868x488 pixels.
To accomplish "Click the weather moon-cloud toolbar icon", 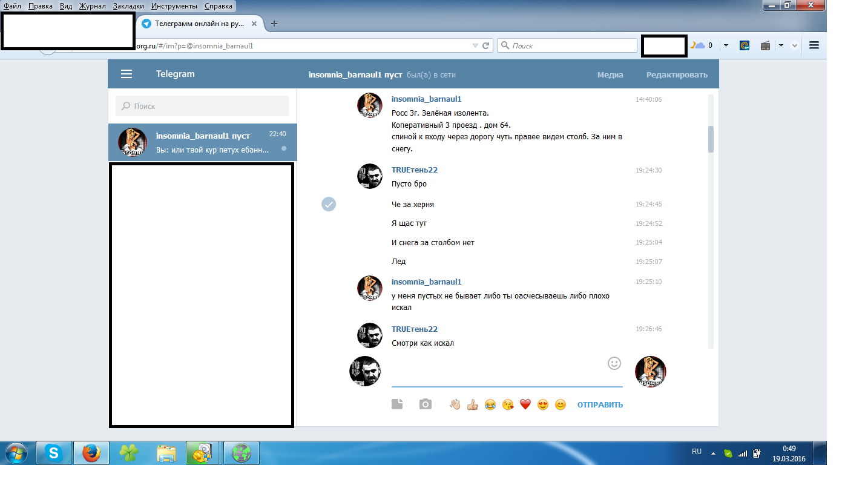I will (698, 45).
